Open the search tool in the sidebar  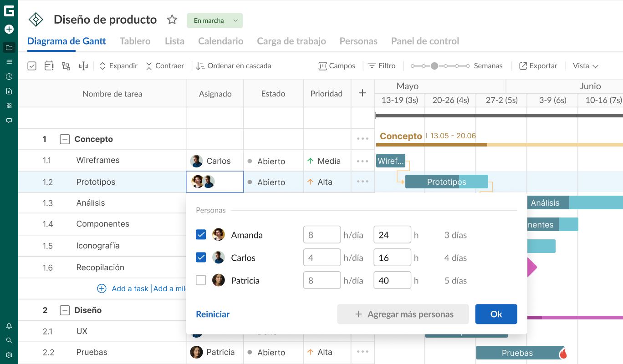pyautogui.click(x=9, y=340)
